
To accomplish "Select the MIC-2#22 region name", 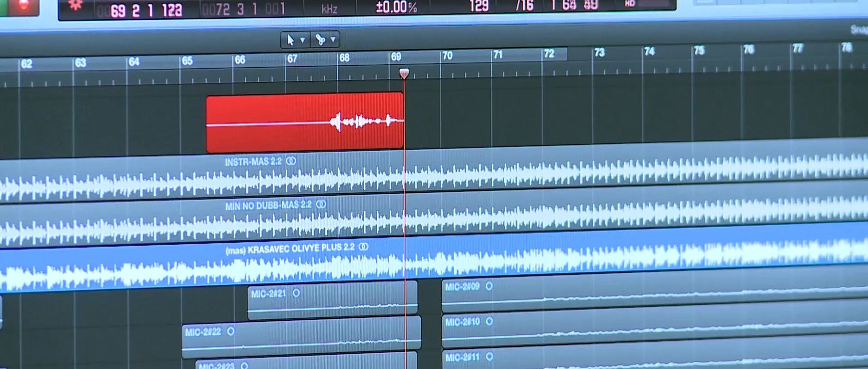I will click(203, 332).
